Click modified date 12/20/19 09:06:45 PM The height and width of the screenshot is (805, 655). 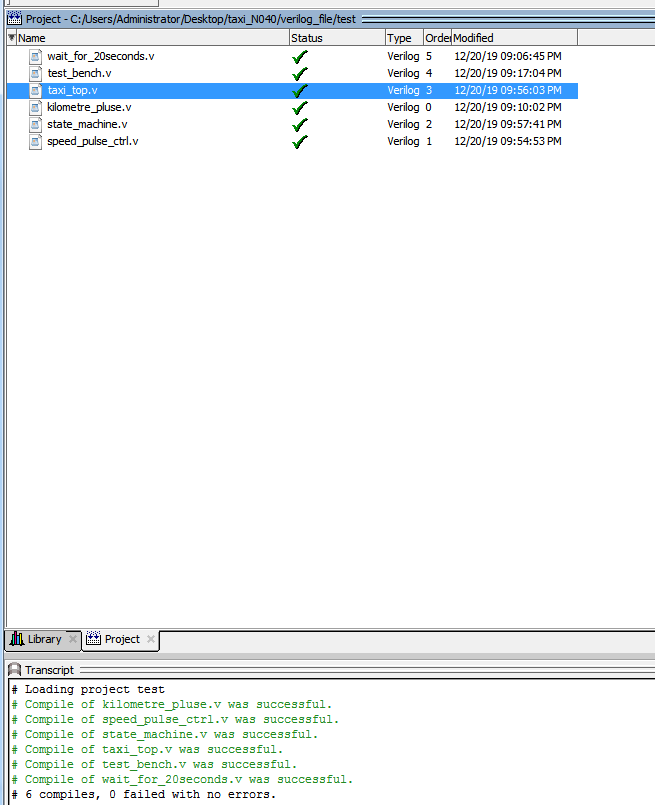508,56
